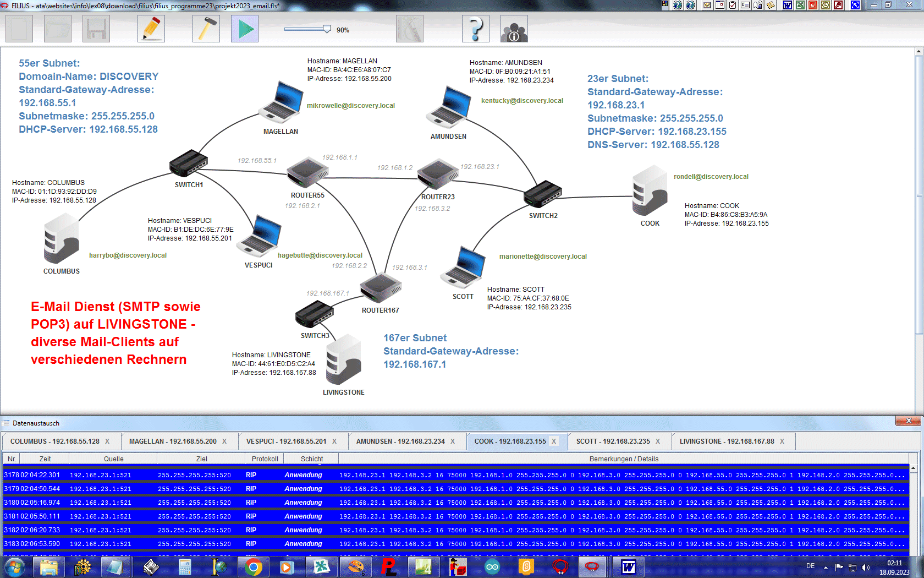Close the COOK tab with its X
Viewport: 924px width, 578px height.
[x=554, y=441]
